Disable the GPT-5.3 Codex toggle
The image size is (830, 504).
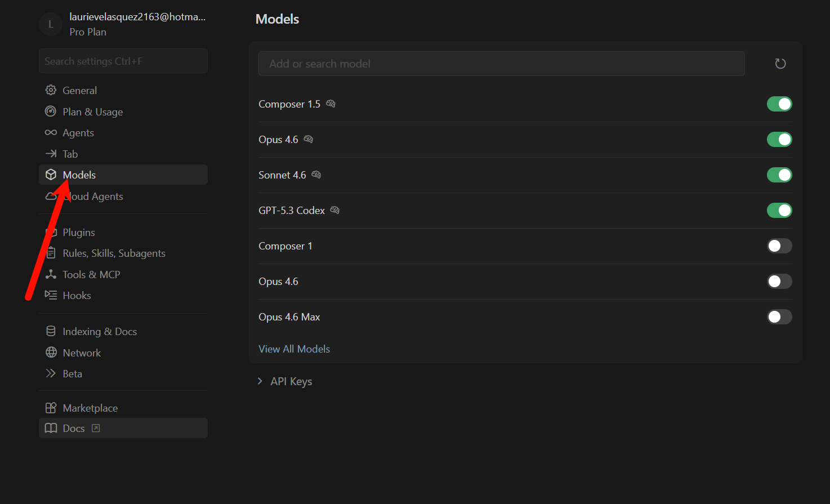click(779, 210)
